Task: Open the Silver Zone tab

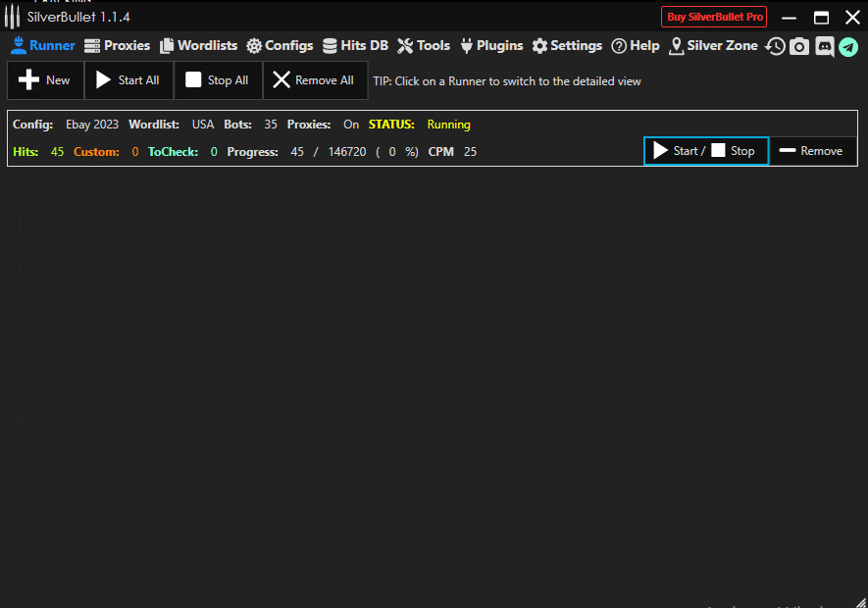Action: coord(713,45)
